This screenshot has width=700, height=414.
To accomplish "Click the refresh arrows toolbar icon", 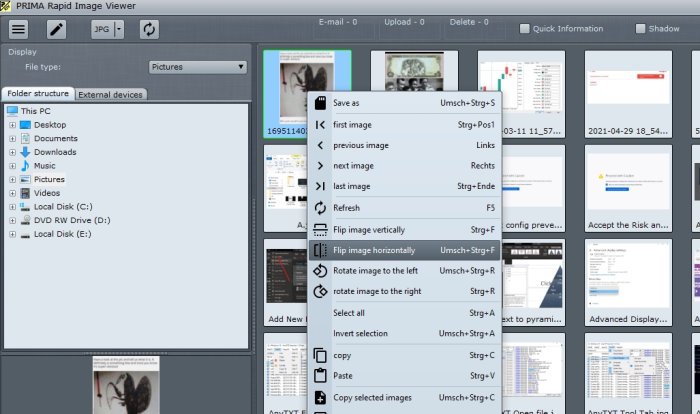I will click(149, 29).
